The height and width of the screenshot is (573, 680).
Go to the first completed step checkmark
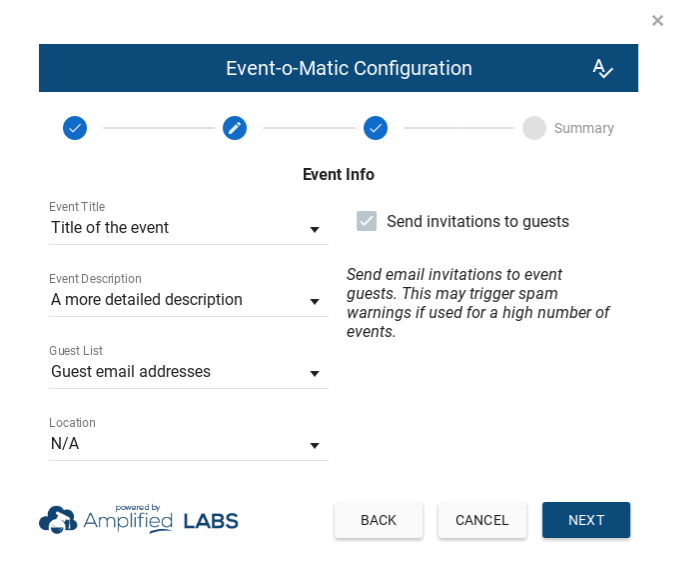tap(75, 128)
